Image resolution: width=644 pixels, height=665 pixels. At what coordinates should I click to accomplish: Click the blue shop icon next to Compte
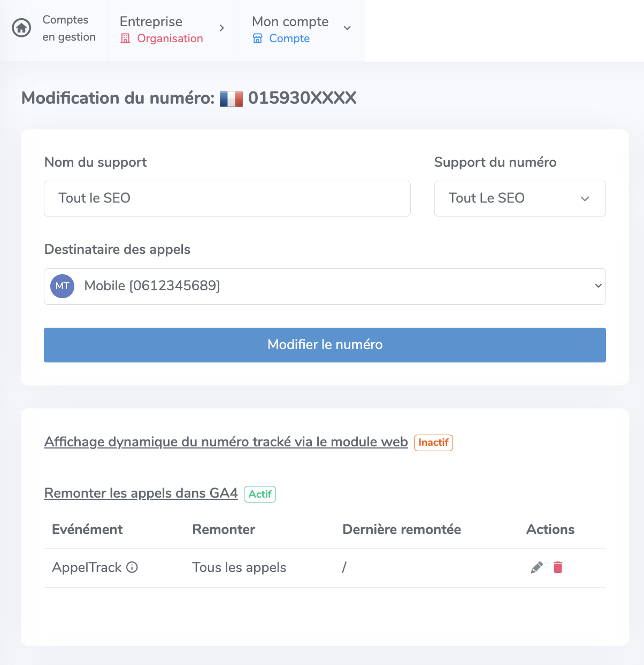[258, 38]
